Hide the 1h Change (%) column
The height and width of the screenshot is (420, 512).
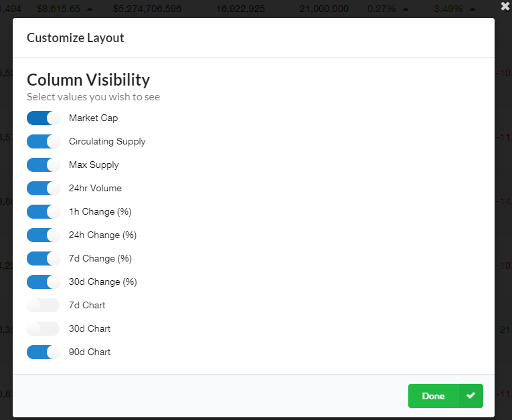(x=44, y=212)
